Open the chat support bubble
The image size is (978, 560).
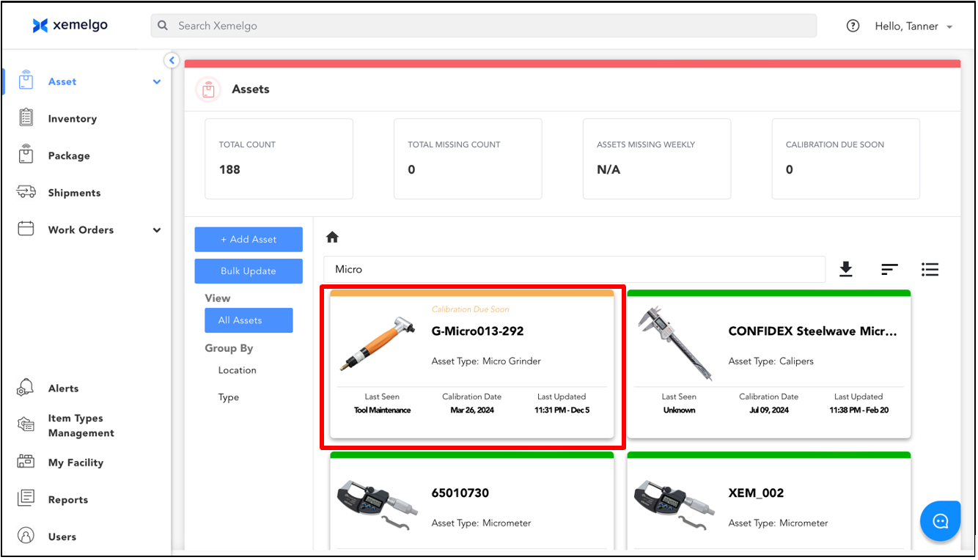tap(941, 521)
